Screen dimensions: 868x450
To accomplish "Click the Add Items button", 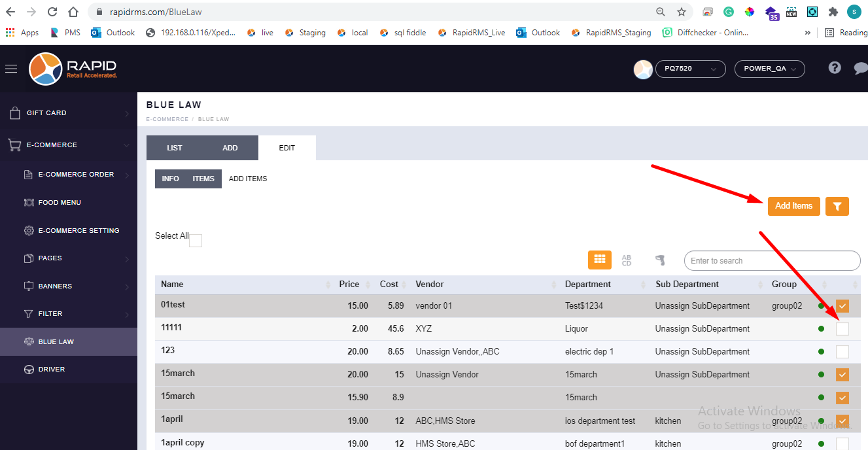I will pyautogui.click(x=793, y=206).
